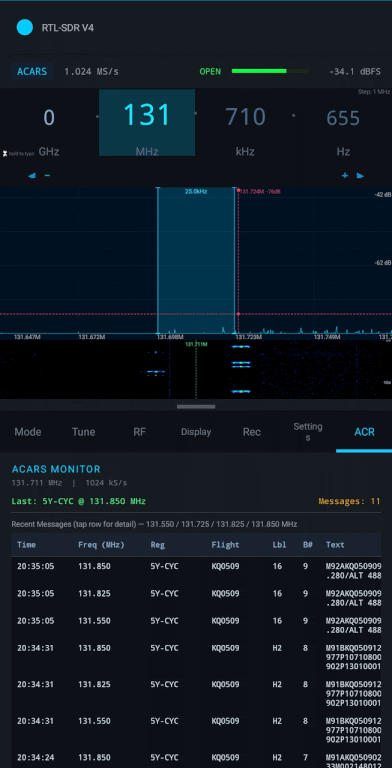The height and width of the screenshot is (768, 392).
Task: Tap the left arrow tune-down icon
Action: click(32, 175)
